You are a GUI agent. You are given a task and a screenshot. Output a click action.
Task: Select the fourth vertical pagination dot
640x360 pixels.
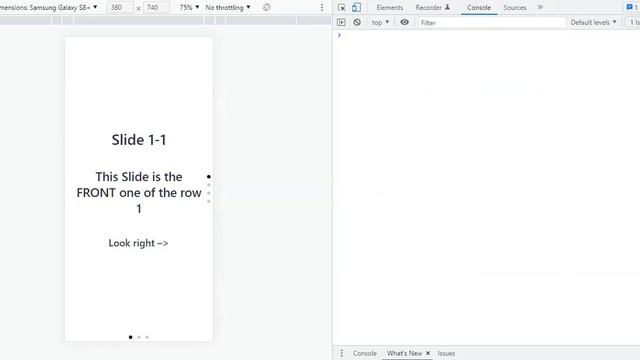[x=209, y=201]
